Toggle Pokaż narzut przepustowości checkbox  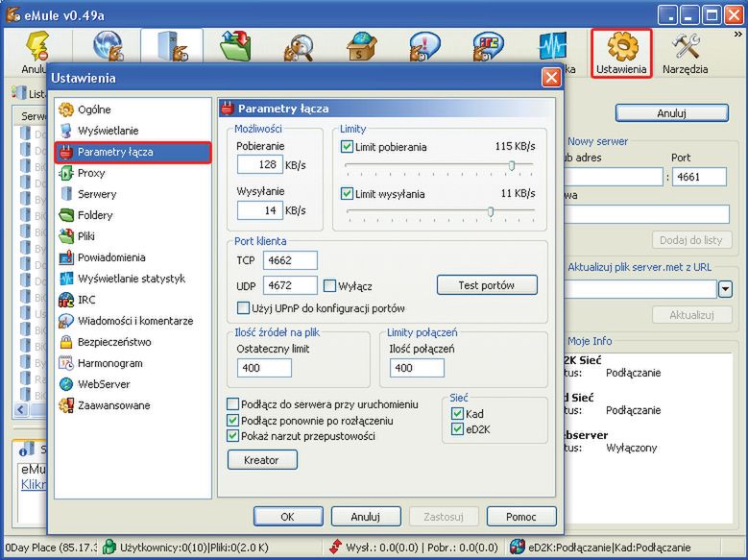click(232, 435)
